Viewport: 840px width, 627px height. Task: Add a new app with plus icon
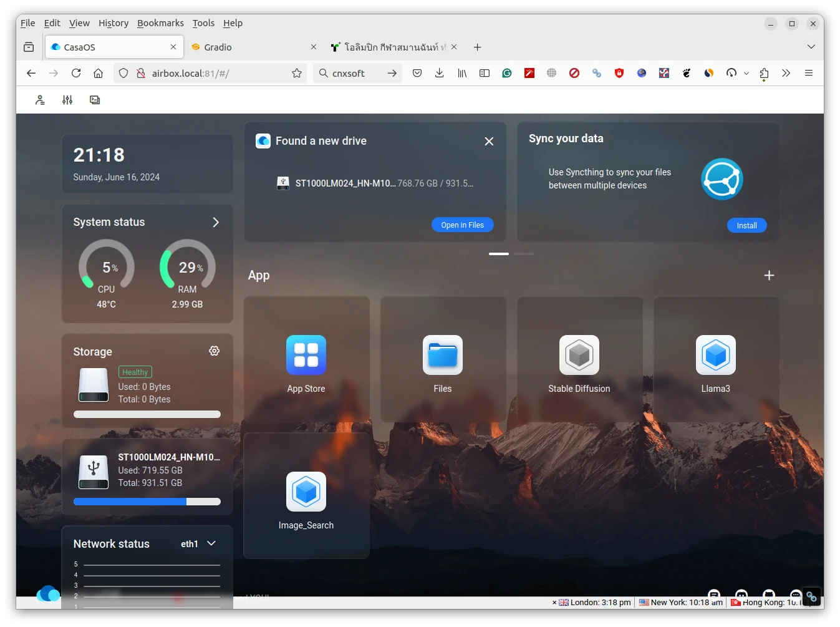[770, 275]
